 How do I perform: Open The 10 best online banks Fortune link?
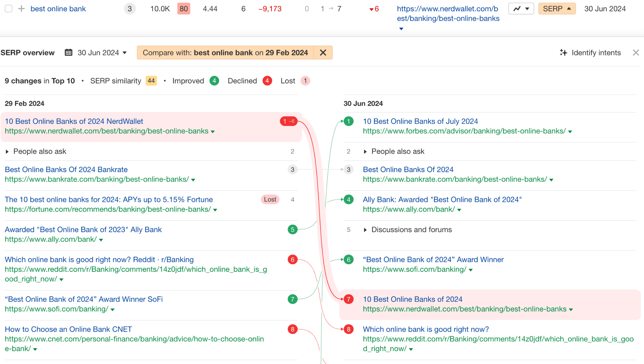point(109,199)
